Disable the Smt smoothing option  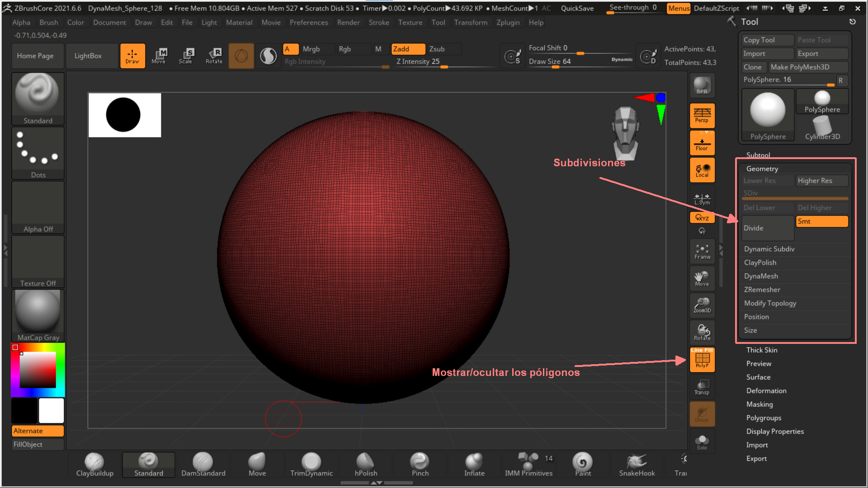[821, 221]
